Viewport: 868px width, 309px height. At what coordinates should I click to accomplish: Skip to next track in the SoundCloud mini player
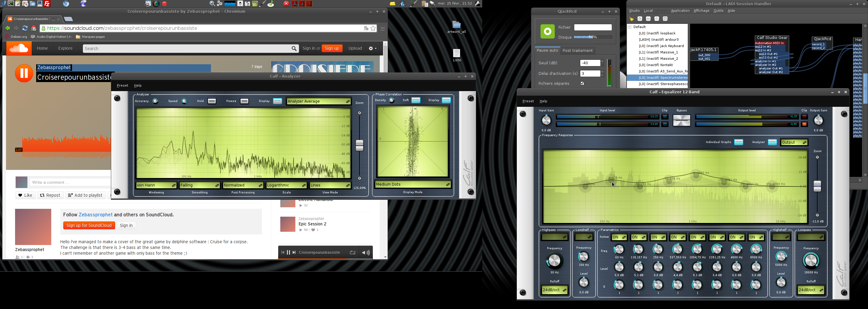pos(294,252)
